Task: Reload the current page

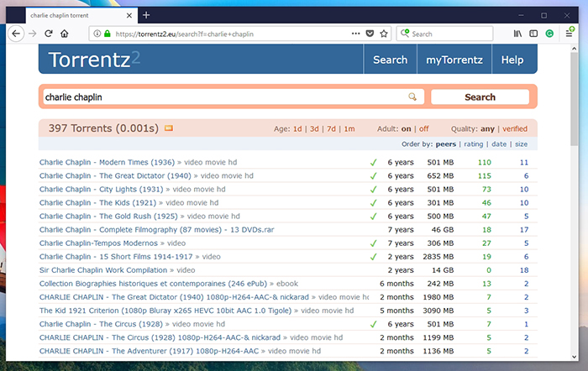Action: pyautogui.click(x=49, y=34)
